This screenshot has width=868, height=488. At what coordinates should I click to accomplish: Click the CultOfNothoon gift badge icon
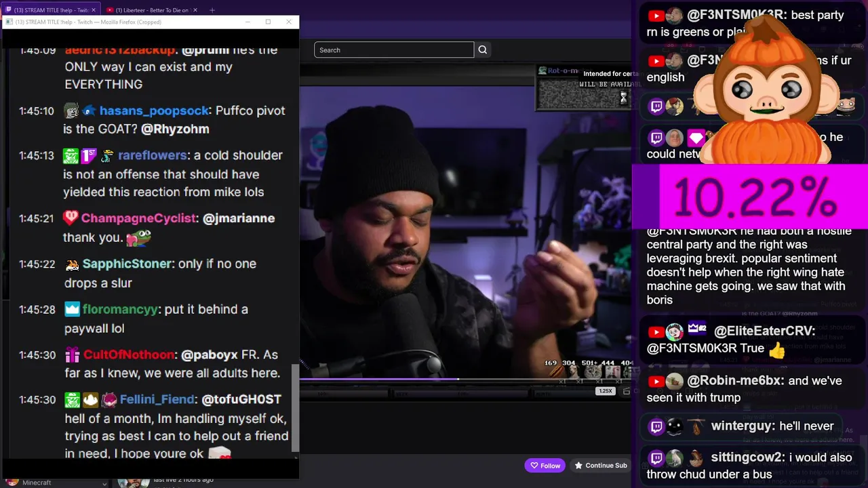72,354
